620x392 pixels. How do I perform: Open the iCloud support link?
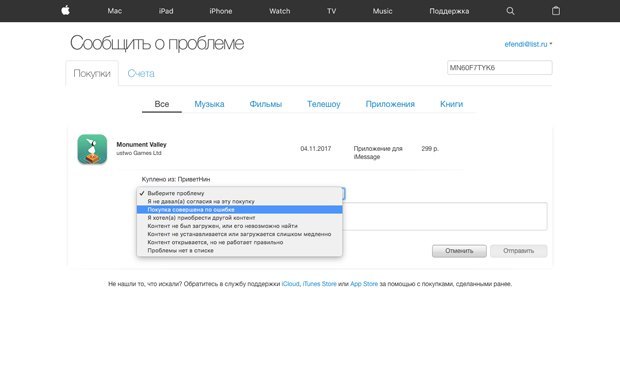tap(291, 284)
